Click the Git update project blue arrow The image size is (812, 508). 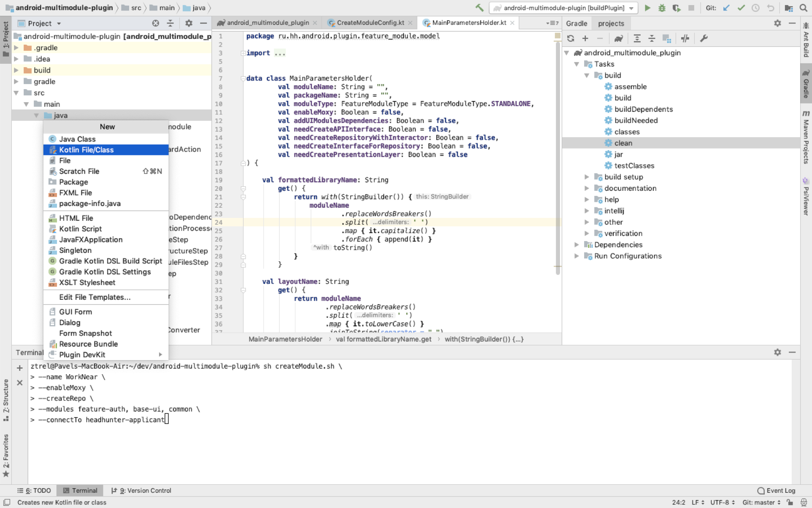726,8
